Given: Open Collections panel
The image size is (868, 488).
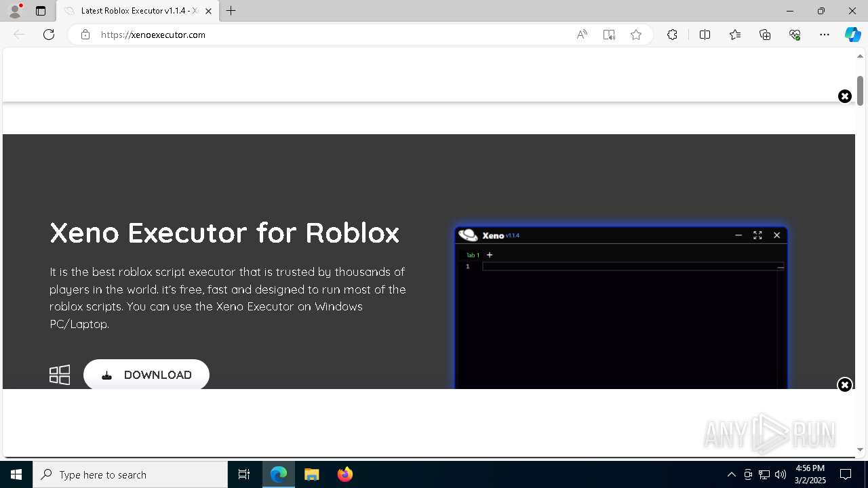Looking at the screenshot, I should coord(765,35).
